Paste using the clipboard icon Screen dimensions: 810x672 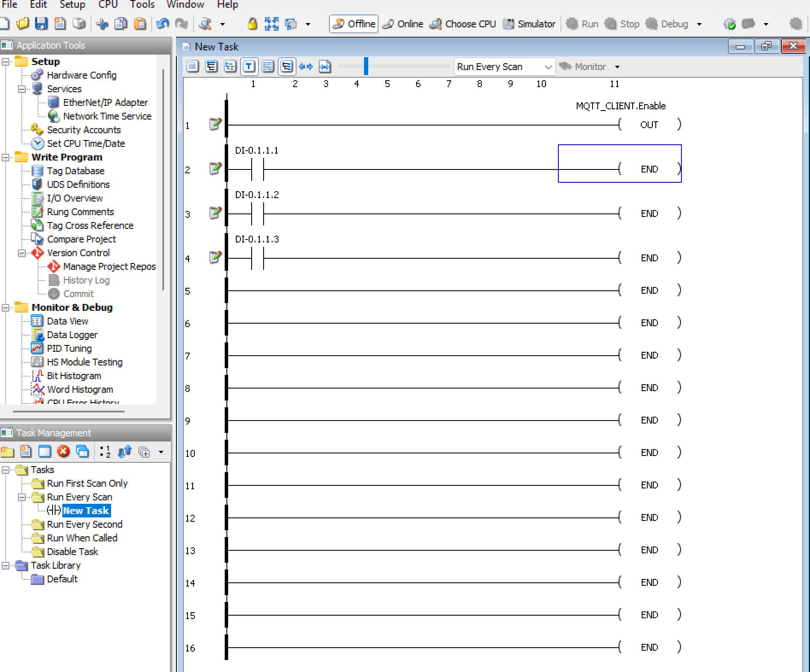140,24
